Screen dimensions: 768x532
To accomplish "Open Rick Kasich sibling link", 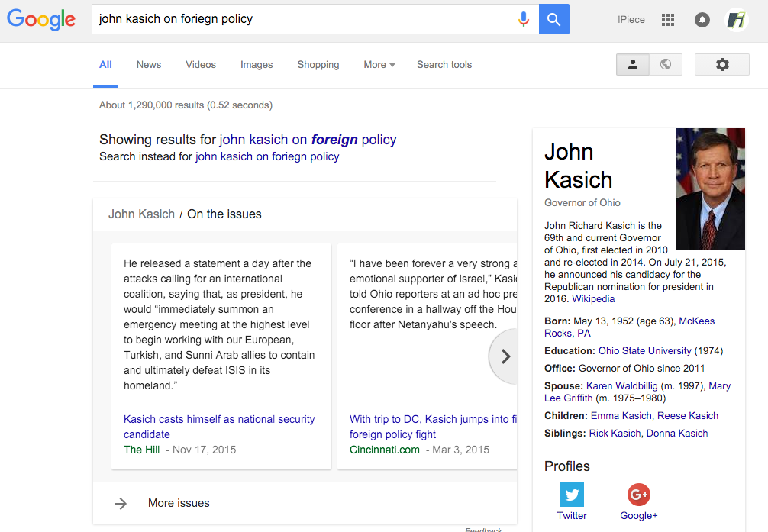I will [615, 434].
